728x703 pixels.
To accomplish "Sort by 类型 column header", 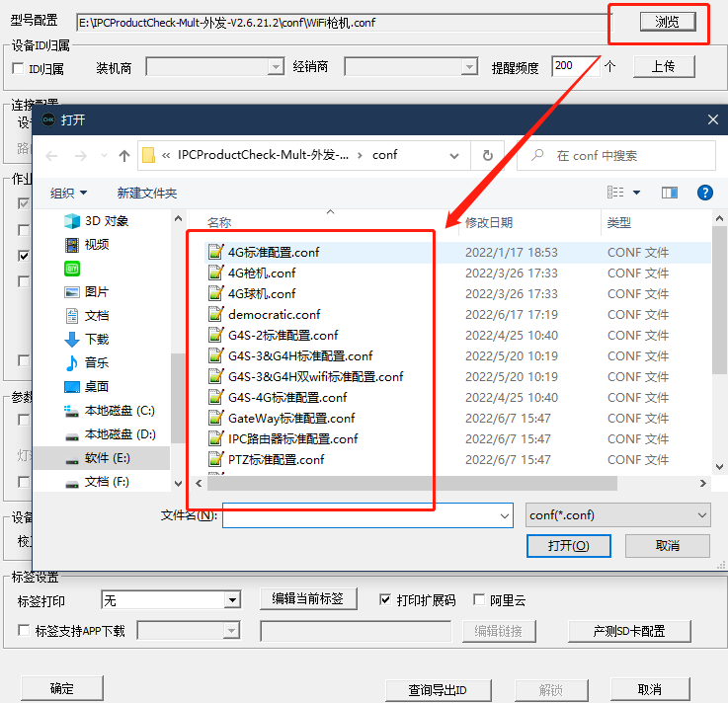I will 619,223.
